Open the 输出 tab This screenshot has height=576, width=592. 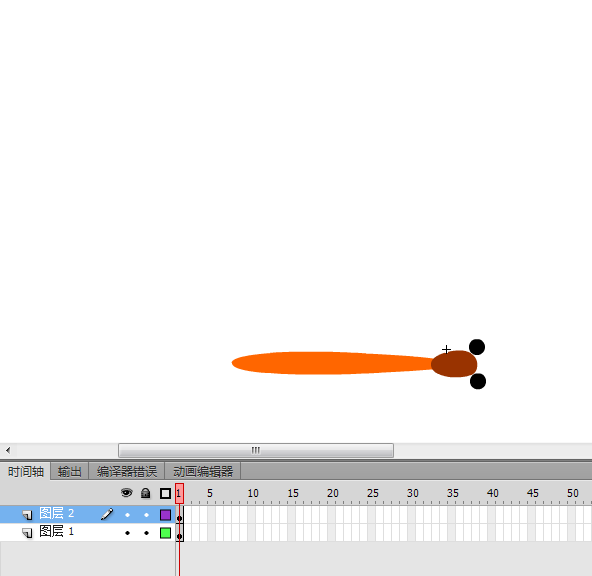tap(69, 471)
